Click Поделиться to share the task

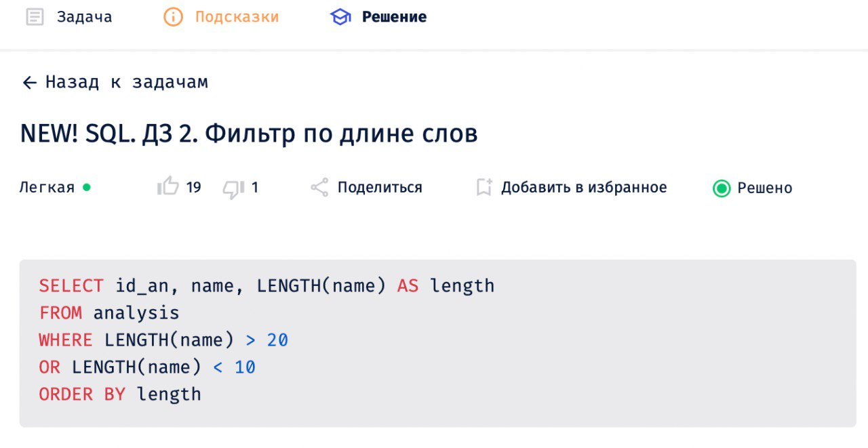click(x=378, y=187)
